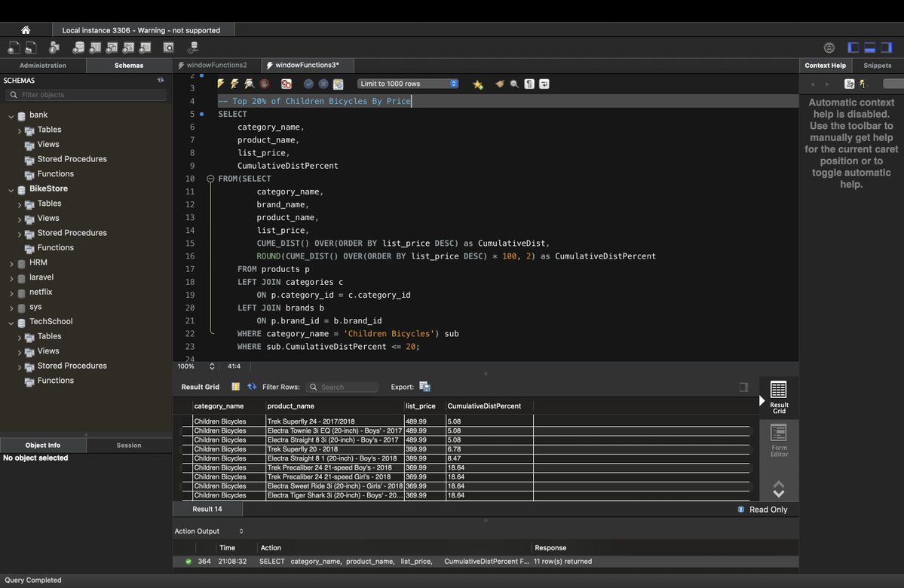Create a new table icon

95,47
